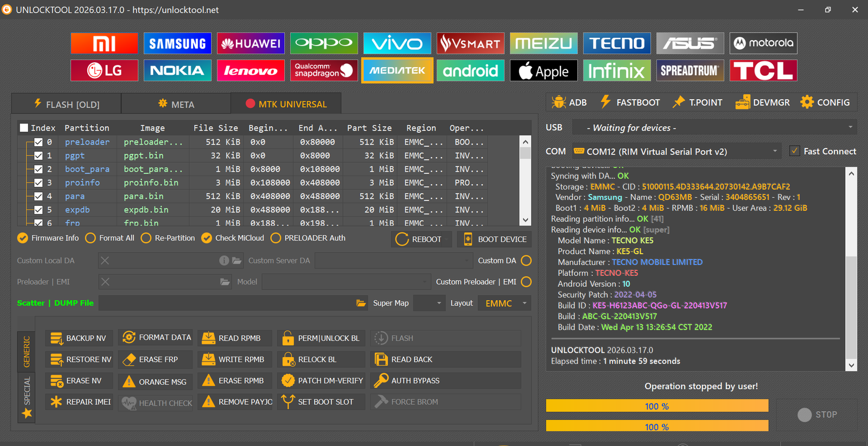
Task: Pick the Spreadtrum chipset logo
Action: pos(690,70)
